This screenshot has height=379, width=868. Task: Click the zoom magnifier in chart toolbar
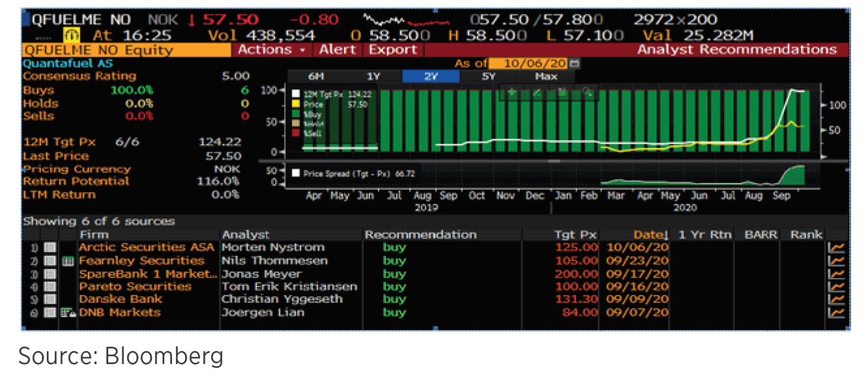[x=587, y=92]
